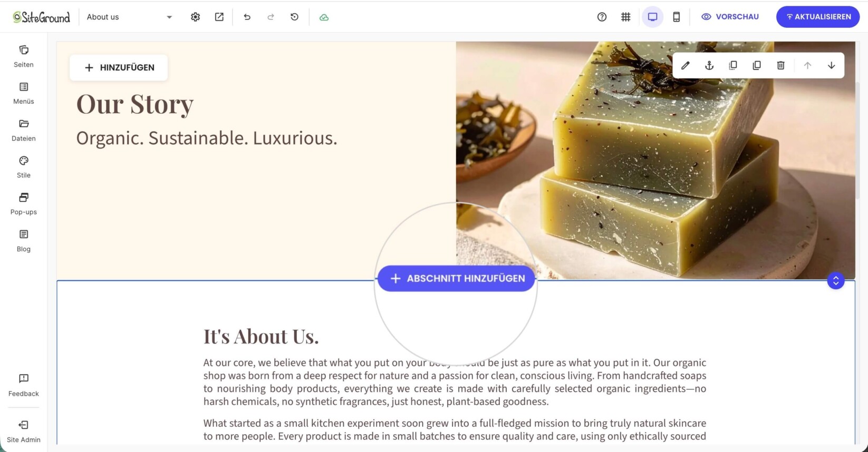Select the Our Story heading
Viewport: 868px width, 452px height.
(x=135, y=104)
